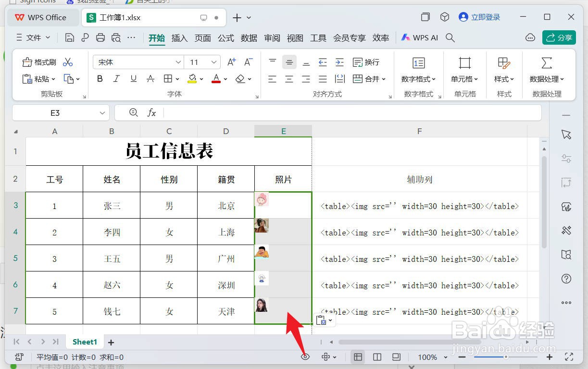Decrease indent icon

click(323, 62)
